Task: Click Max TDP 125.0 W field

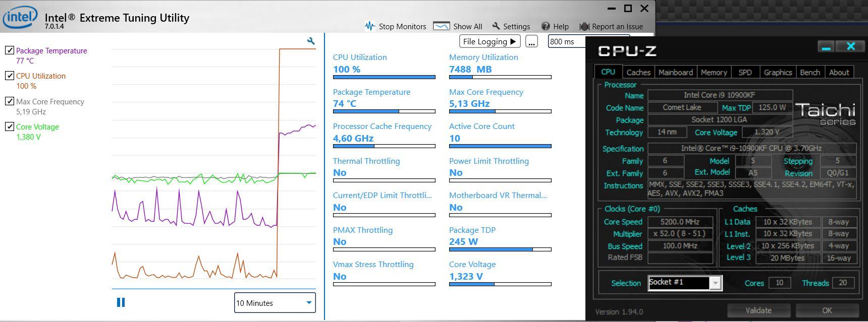Action: [x=772, y=107]
